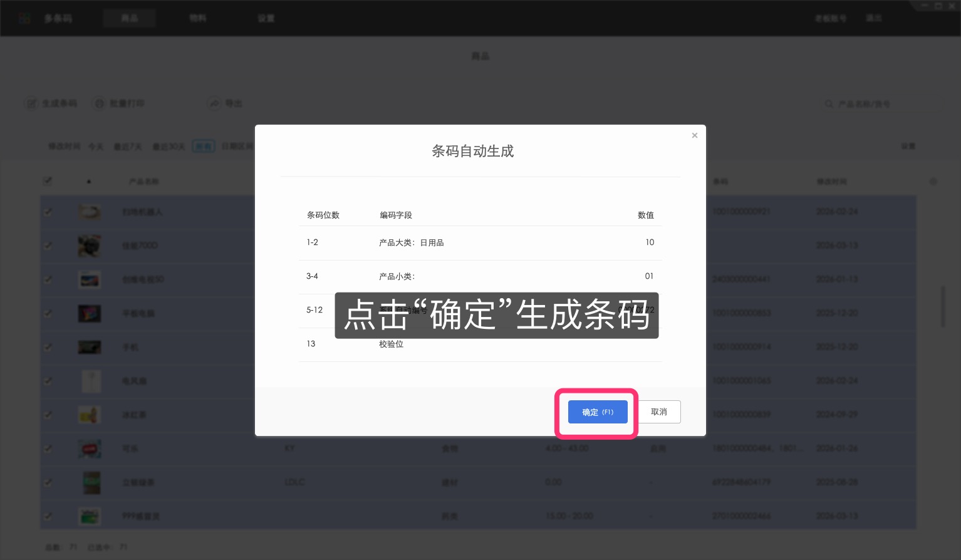
Task: Click 确定（F1） to generate barcodes
Action: click(x=597, y=412)
